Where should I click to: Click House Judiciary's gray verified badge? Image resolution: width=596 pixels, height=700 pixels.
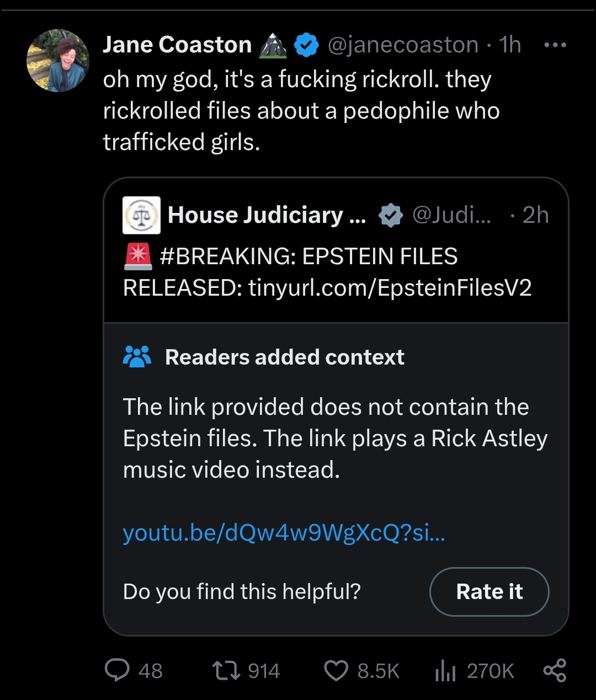coord(391,215)
